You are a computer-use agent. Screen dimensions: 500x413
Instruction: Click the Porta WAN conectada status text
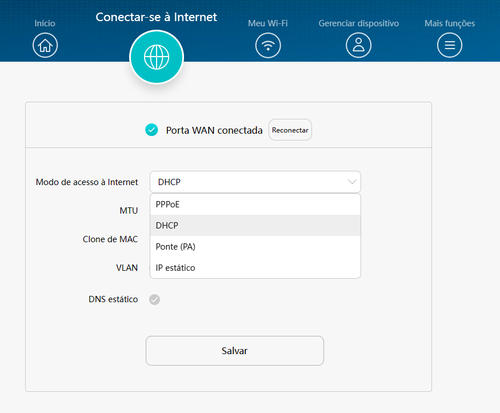coord(214,130)
